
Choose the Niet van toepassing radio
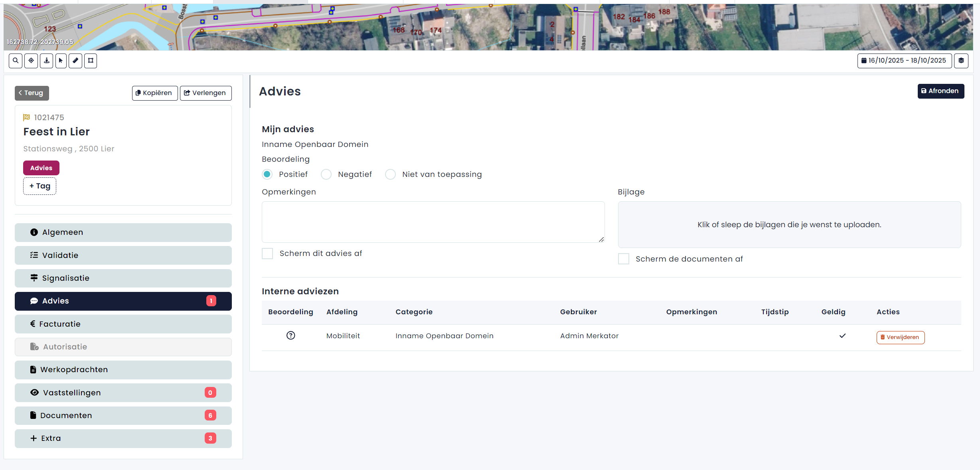pos(390,175)
